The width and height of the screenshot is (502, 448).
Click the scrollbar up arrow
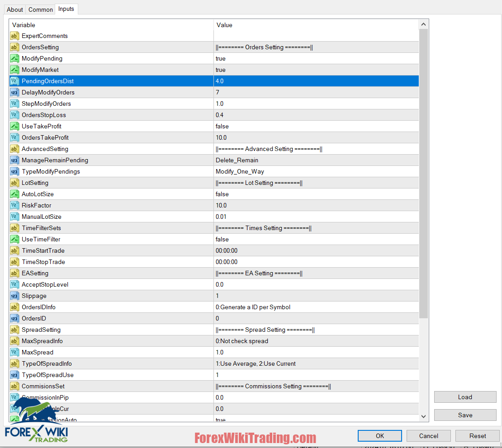coord(423,24)
